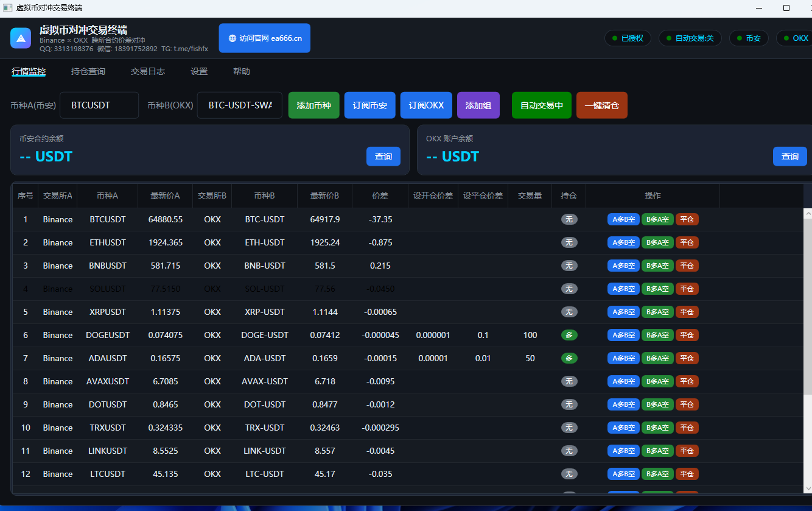This screenshot has height=511, width=812.
Task: Open the official website ea666.cn button
Action: click(x=265, y=38)
